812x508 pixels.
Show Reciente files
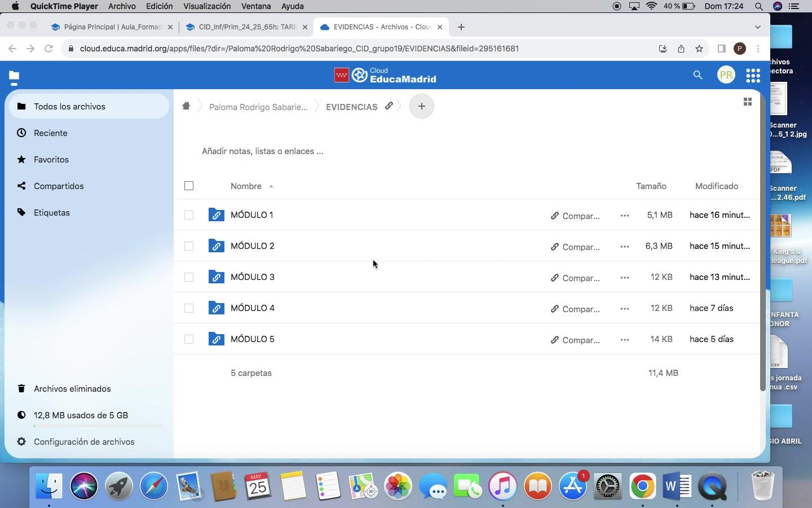tap(89, 133)
